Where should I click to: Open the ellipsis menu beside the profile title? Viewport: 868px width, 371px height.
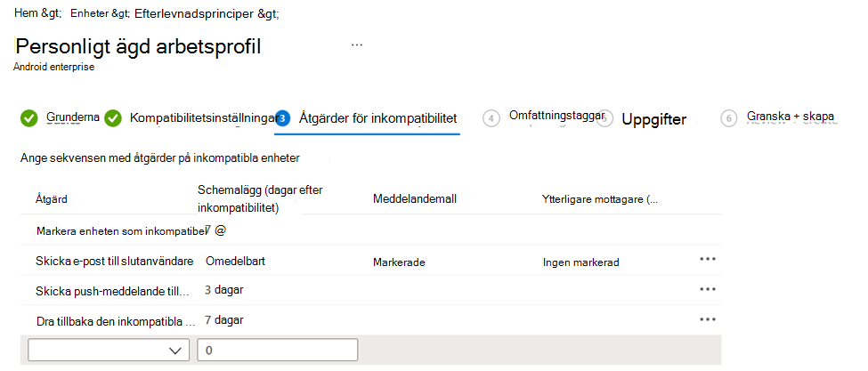tap(357, 44)
